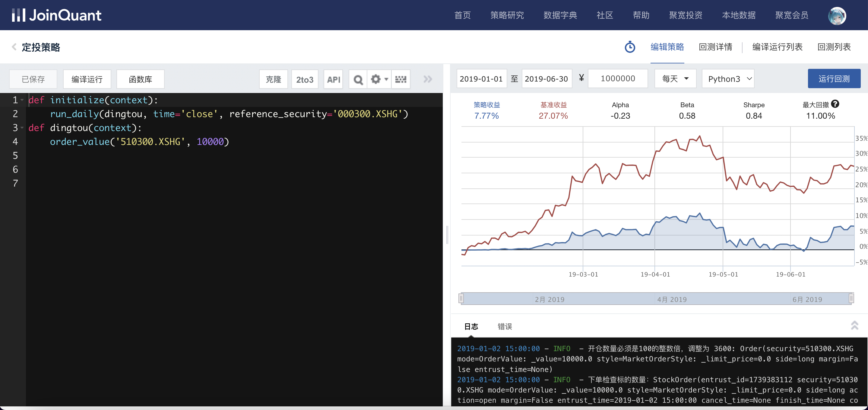868x410 pixels.
Task: Open the 每天 frequency dropdown
Action: point(675,78)
